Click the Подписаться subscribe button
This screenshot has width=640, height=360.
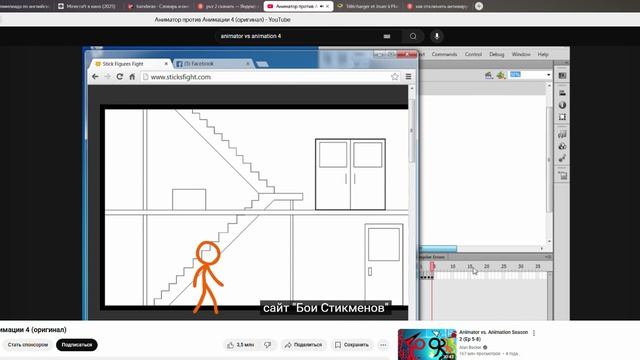point(77,345)
